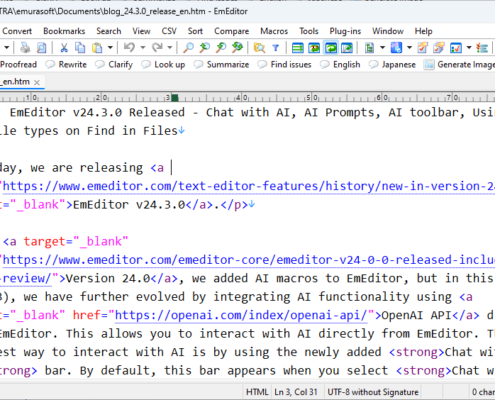Open the Macros menu

click(274, 31)
